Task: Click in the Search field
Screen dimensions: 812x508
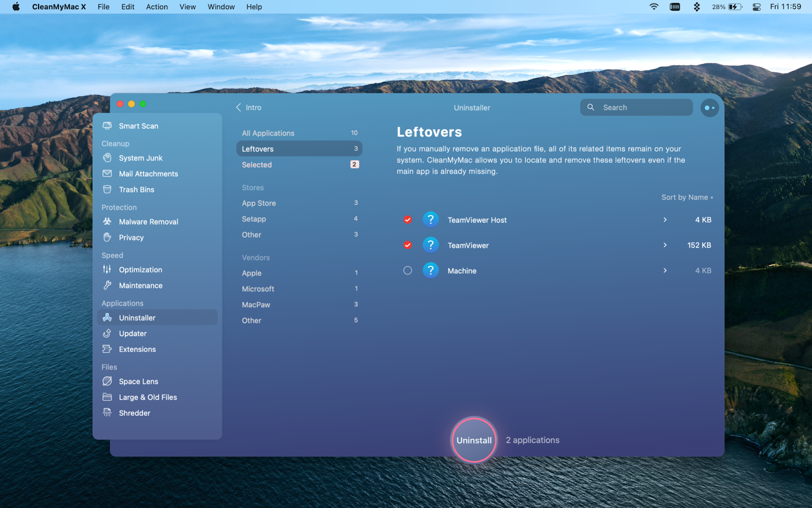Action: click(x=636, y=107)
